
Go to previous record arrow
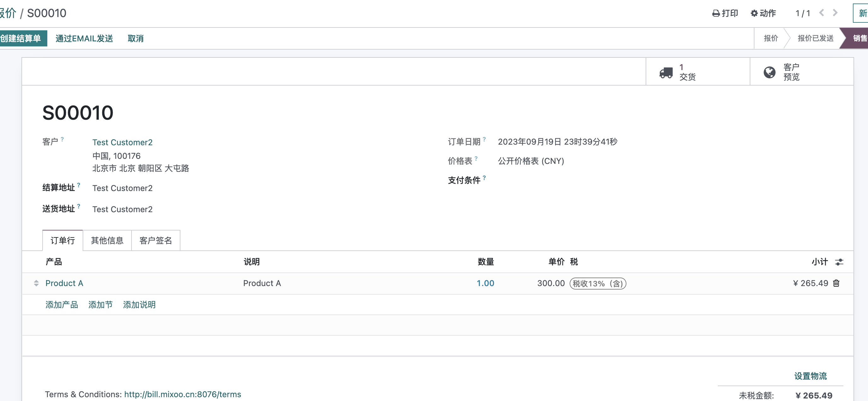tap(822, 13)
